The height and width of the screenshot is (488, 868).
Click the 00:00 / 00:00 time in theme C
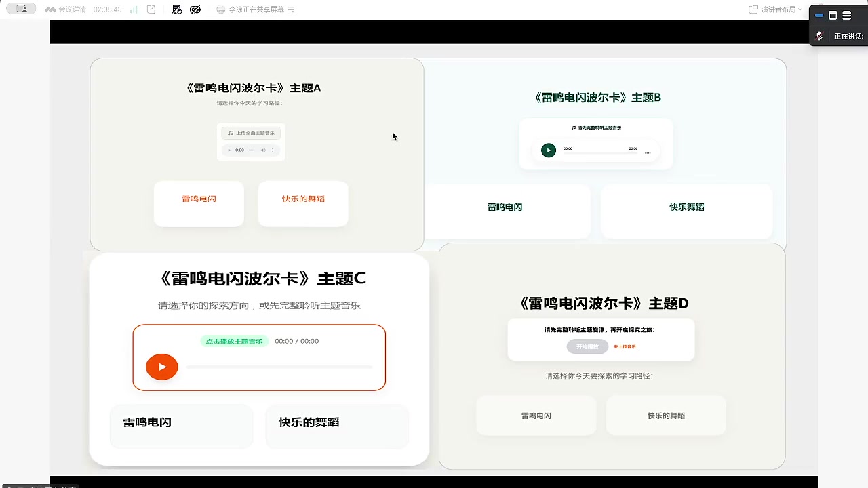(x=296, y=341)
